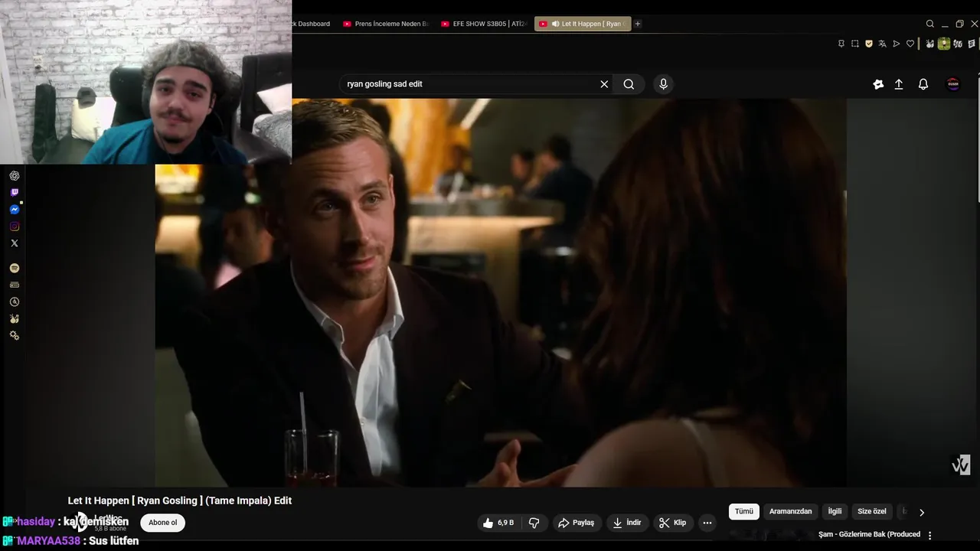Open a new browser tab
Screen dimensions: 980x551
point(638,24)
